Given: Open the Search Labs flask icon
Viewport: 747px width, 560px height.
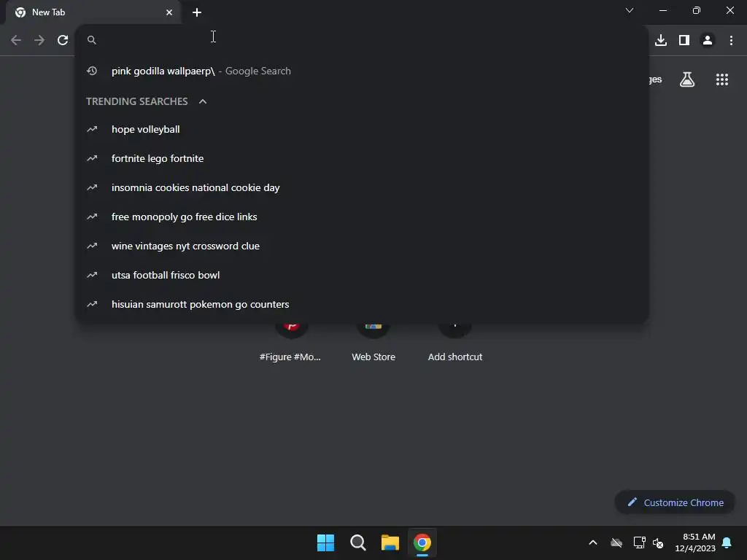Looking at the screenshot, I should point(687,79).
